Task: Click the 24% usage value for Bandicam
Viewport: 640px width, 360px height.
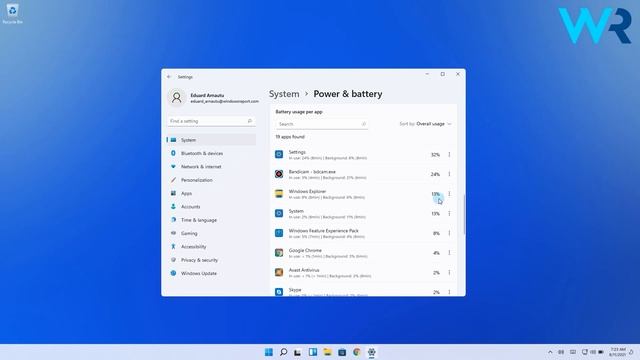Action: [x=435, y=174]
